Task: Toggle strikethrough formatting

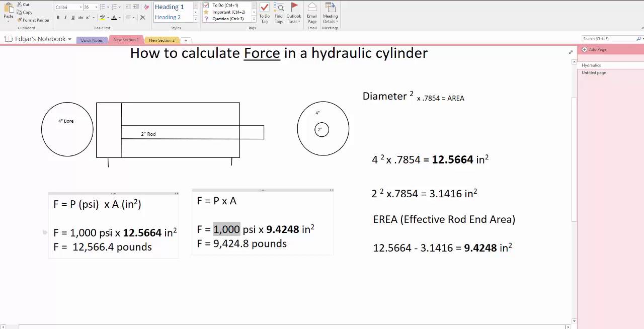Action: tap(80, 18)
